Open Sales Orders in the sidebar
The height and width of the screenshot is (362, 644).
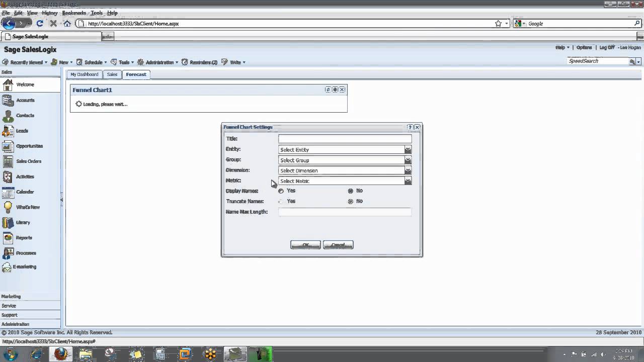point(28,161)
